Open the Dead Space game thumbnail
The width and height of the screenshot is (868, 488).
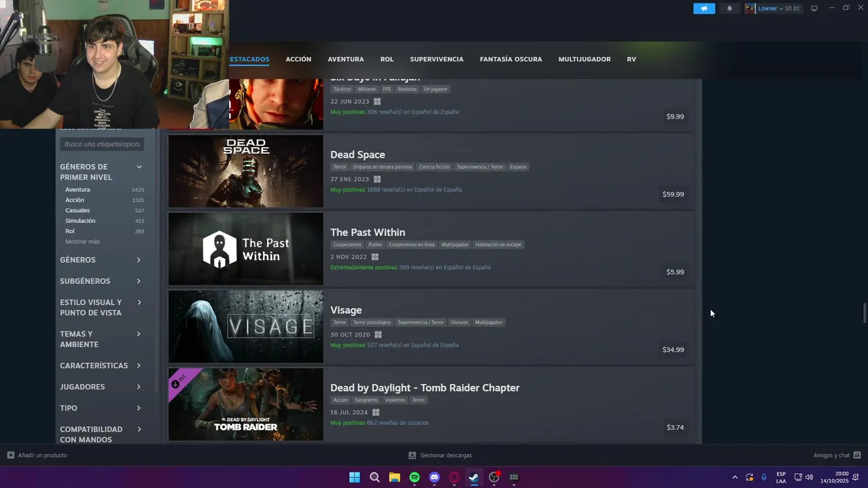[x=245, y=171]
